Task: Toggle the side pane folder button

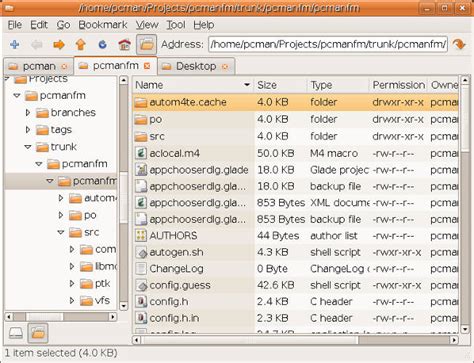Action: [146, 44]
